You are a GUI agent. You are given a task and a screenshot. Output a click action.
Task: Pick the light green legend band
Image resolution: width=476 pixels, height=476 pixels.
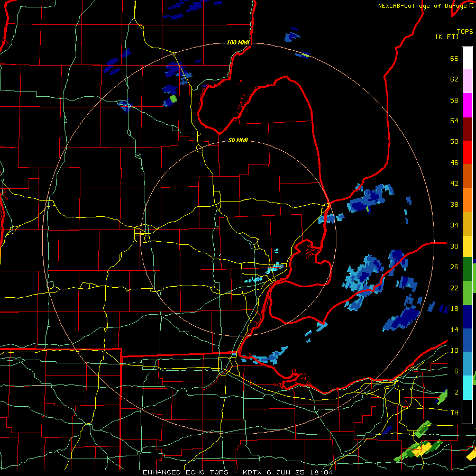pyautogui.click(x=467, y=293)
